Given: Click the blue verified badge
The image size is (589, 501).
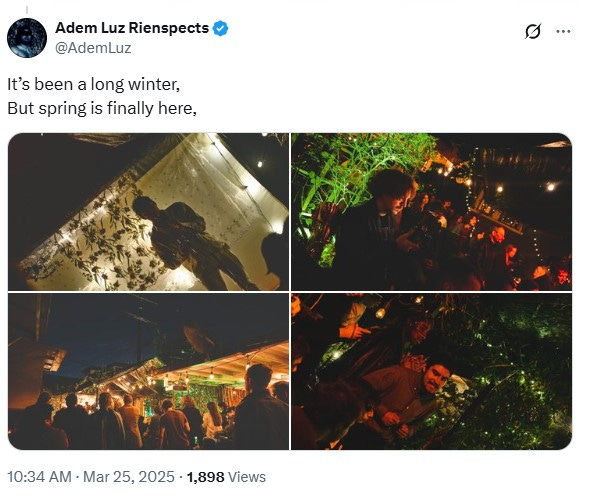Looking at the screenshot, I should click(221, 28).
